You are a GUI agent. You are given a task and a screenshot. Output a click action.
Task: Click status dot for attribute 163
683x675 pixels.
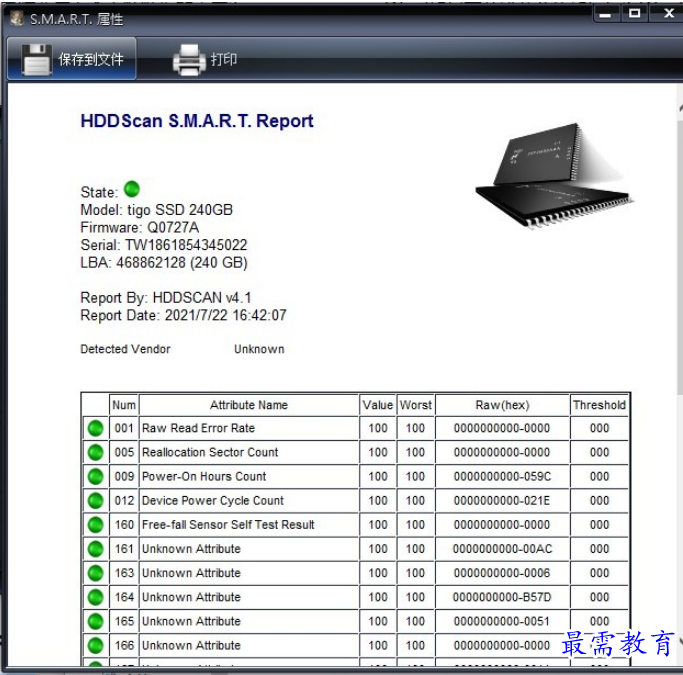pyautogui.click(x=95, y=573)
